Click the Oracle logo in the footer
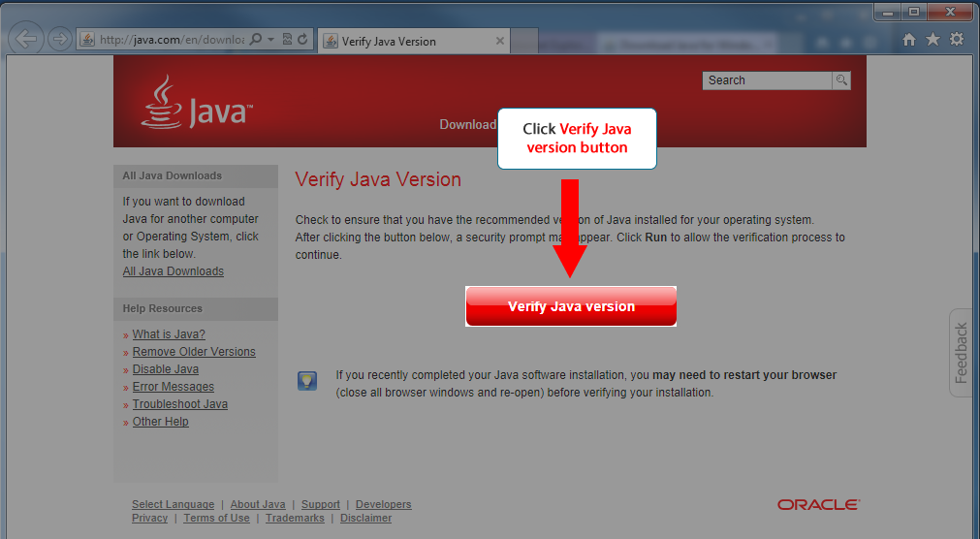The image size is (980, 539). coord(818,505)
